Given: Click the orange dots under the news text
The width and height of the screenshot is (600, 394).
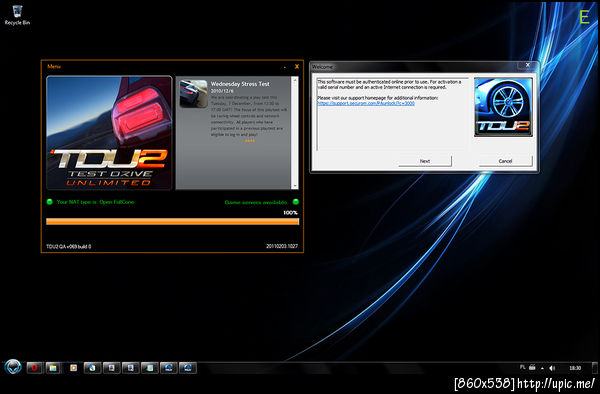Looking at the screenshot, I should [249, 141].
